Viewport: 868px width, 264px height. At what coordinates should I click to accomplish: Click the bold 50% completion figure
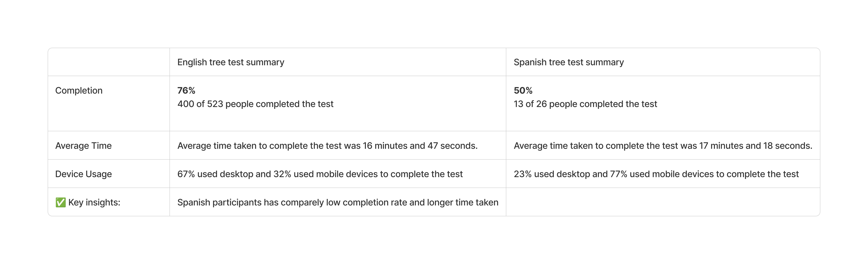(523, 91)
